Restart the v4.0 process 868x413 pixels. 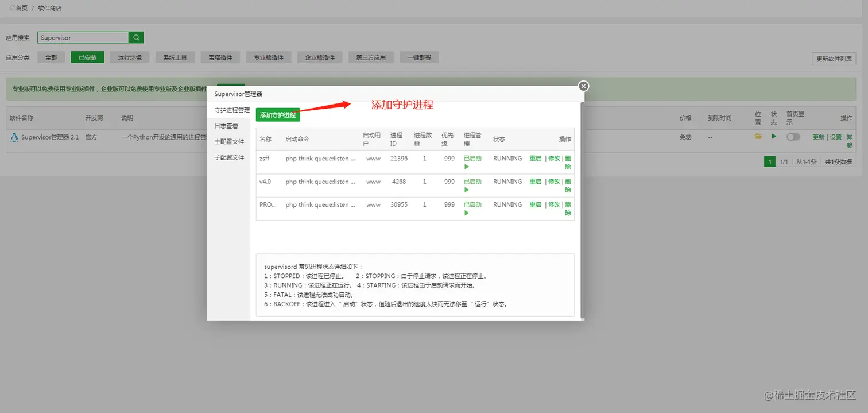point(535,181)
